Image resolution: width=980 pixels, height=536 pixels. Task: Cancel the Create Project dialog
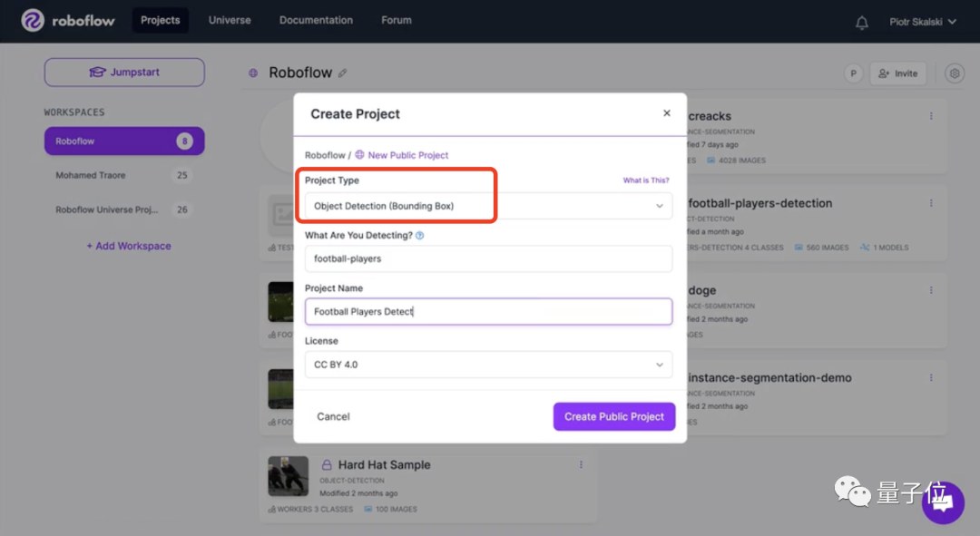pos(333,416)
